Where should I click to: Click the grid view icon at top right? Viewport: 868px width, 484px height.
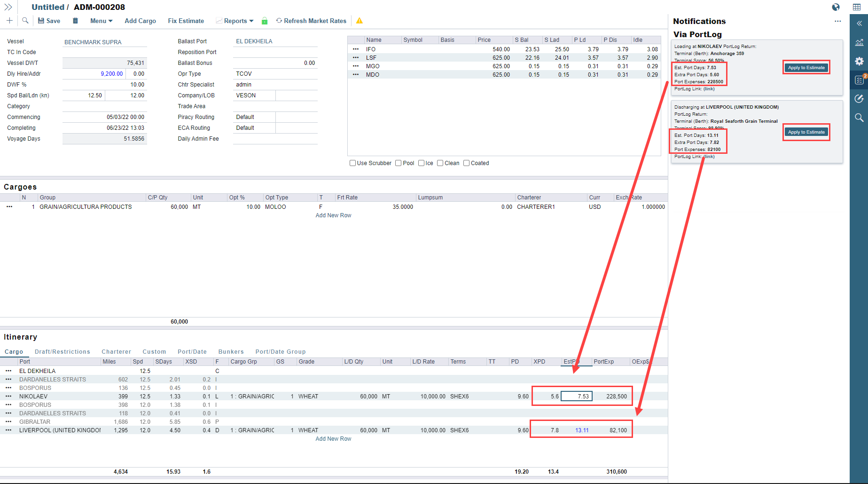pyautogui.click(x=857, y=7)
